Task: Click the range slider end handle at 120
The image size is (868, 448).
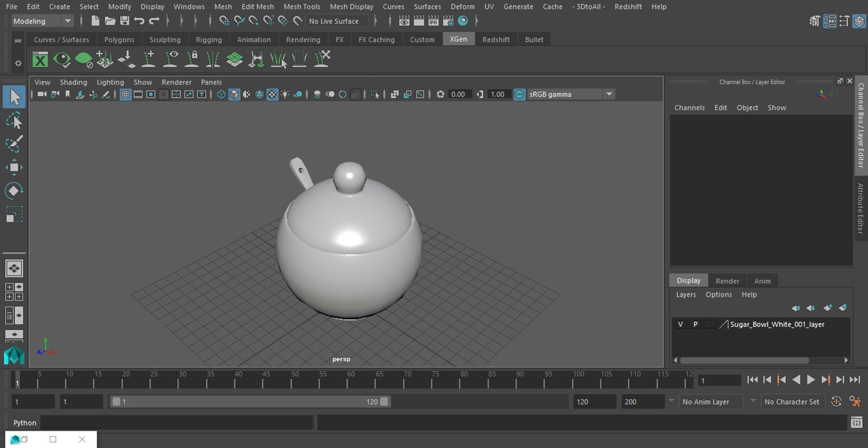Action: (x=384, y=401)
